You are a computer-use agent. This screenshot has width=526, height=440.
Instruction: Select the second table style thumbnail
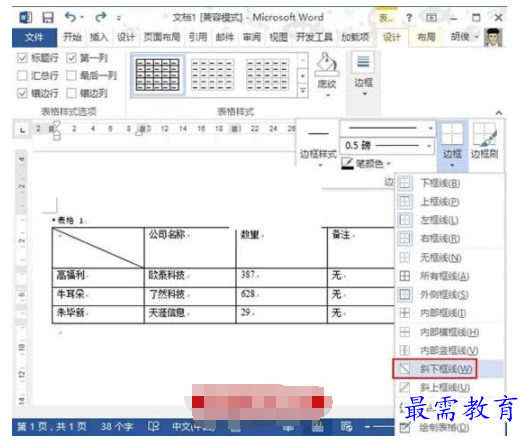pyautogui.click(x=212, y=75)
